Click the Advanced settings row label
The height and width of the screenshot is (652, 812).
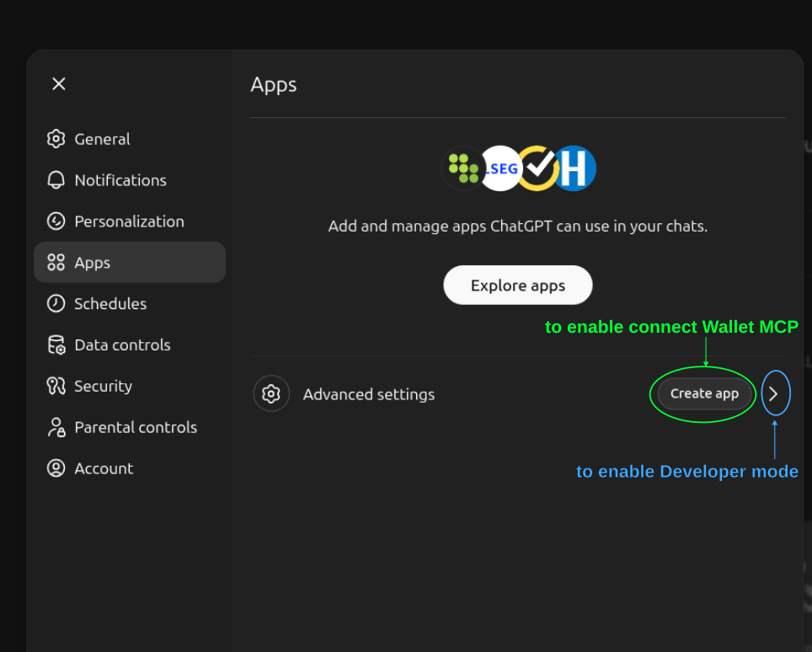point(368,393)
